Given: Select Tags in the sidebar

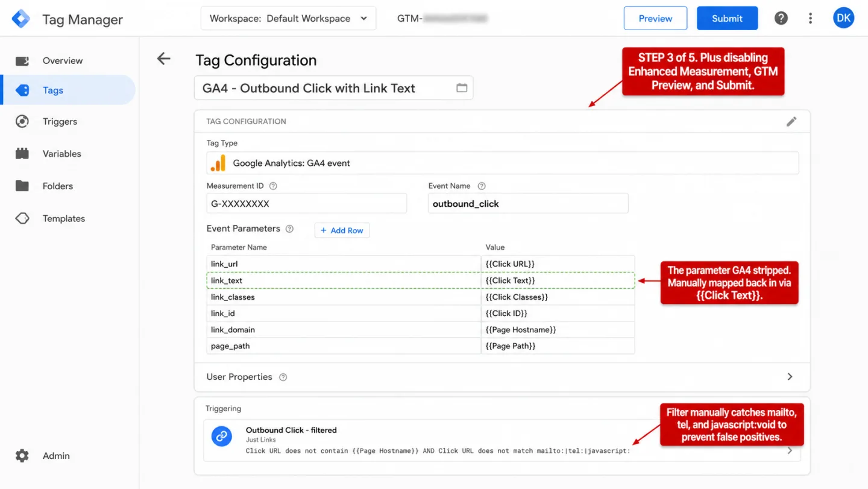Looking at the screenshot, I should point(68,90).
